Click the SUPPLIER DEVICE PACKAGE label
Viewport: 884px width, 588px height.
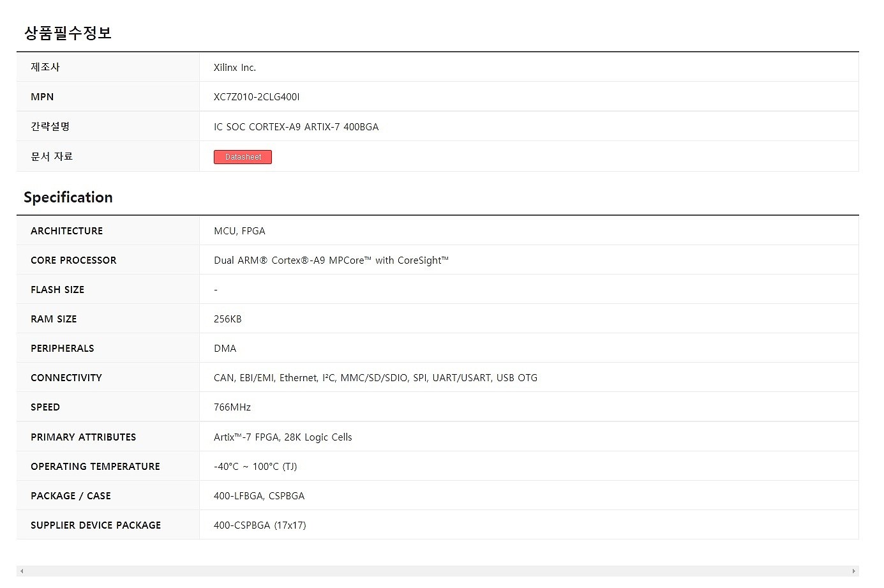[x=96, y=525]
